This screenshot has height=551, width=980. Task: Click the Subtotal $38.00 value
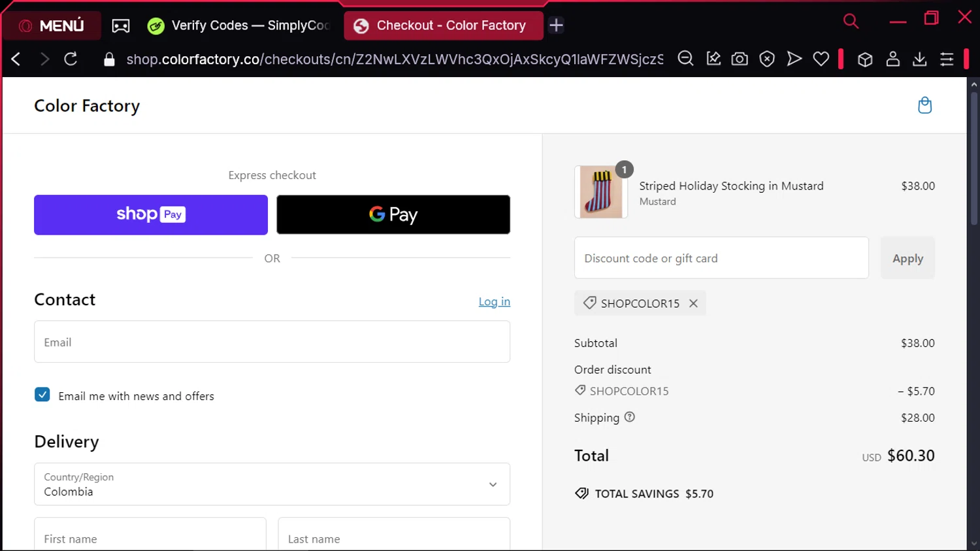click(917, 343)
